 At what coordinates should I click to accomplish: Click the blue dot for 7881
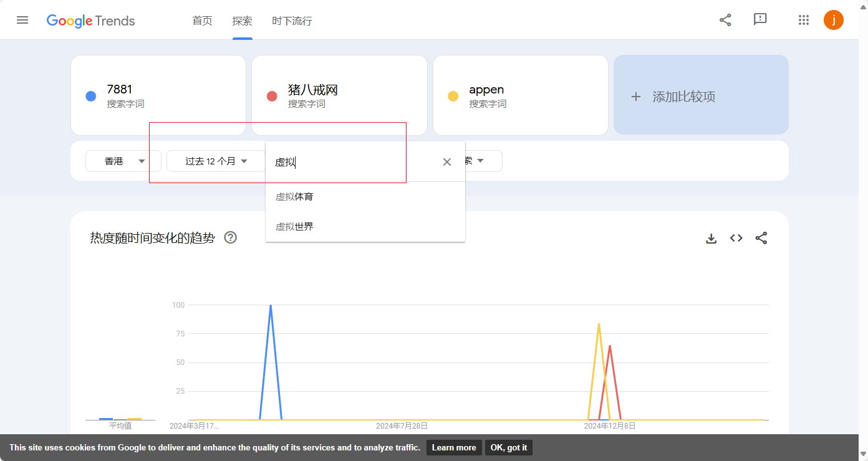click(x=91, y=96)
